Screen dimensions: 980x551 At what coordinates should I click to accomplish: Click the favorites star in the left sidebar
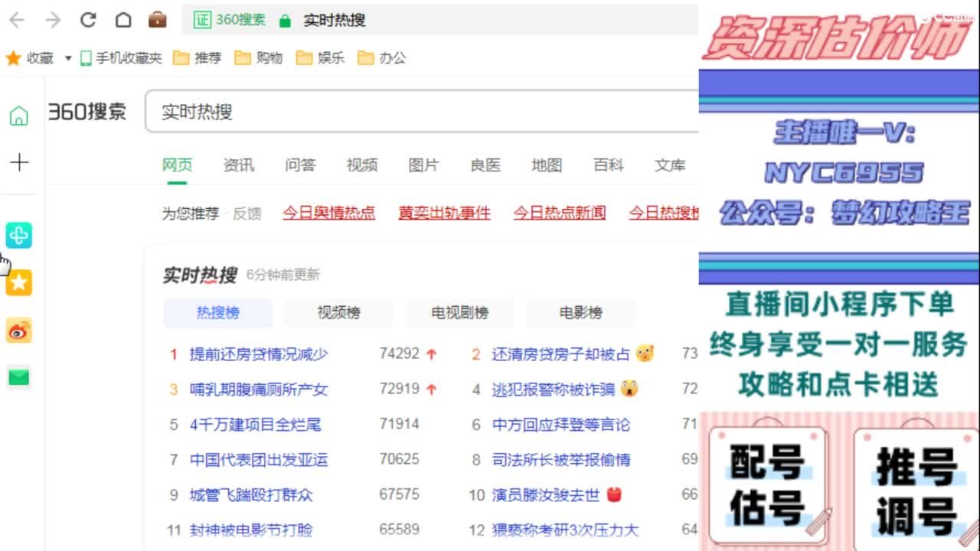point(18,282)
